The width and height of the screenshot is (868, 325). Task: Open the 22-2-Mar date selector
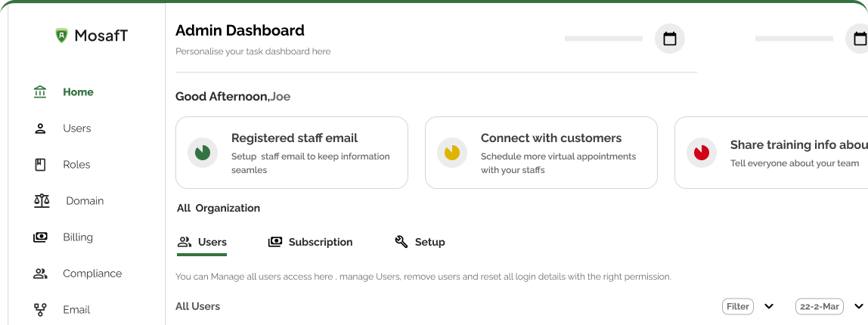pos(820,306)
